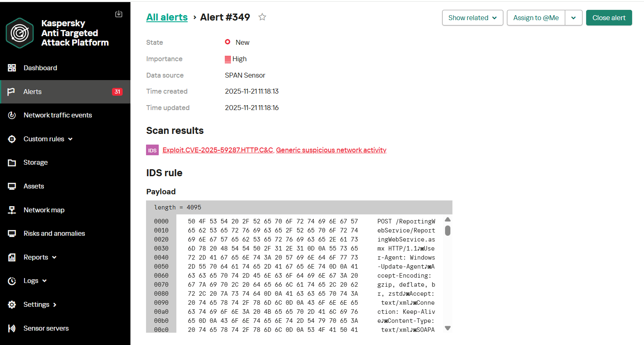Go to the Assets menu item

34,186
